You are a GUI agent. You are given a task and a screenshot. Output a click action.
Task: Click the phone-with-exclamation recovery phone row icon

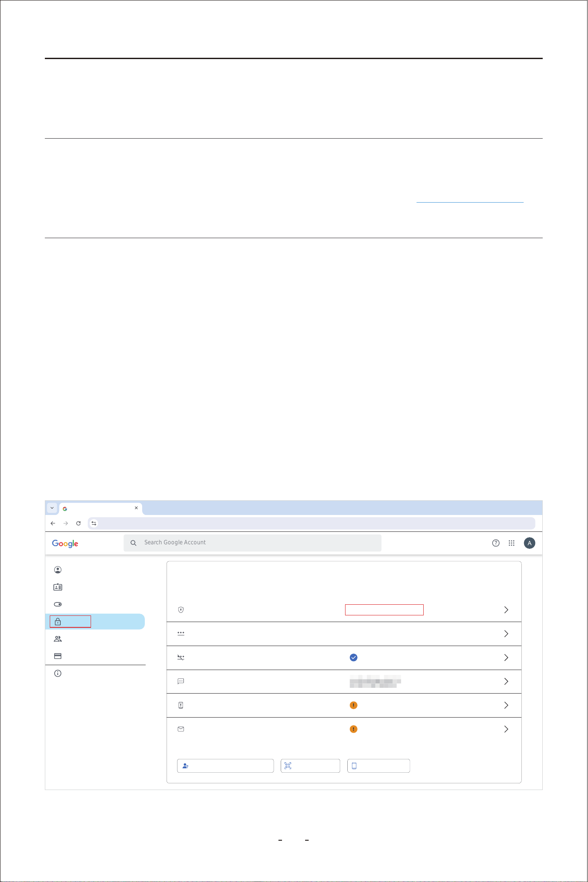181,705
